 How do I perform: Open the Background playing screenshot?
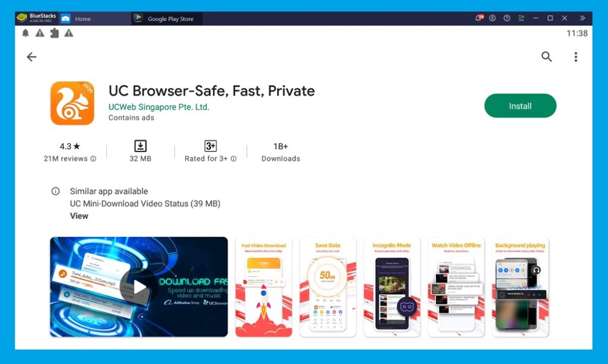(520, 287)
